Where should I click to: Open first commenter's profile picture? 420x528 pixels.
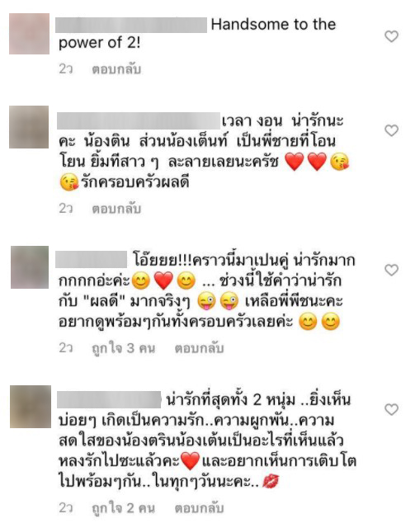(x=30, y=34)
